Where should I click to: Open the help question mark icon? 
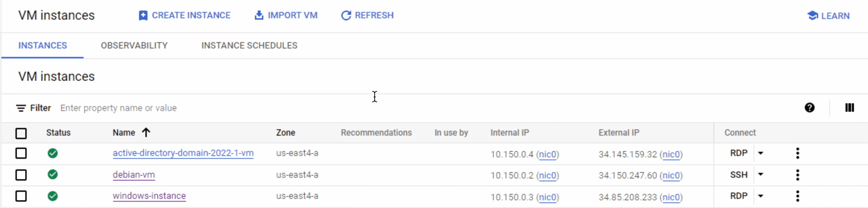point(809,108)
